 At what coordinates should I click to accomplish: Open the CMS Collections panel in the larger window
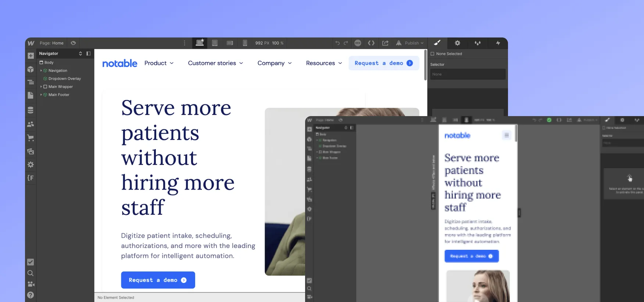pyautogui.click(x=31, y=110)
